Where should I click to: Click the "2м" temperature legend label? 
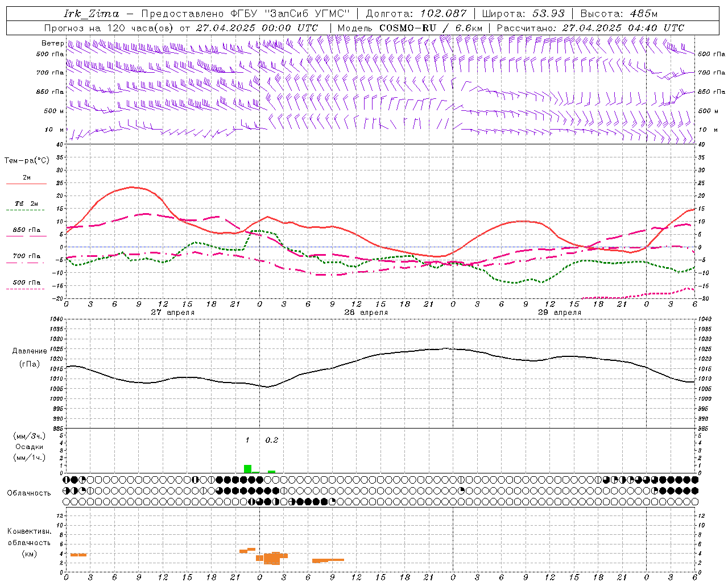point(27,178)
